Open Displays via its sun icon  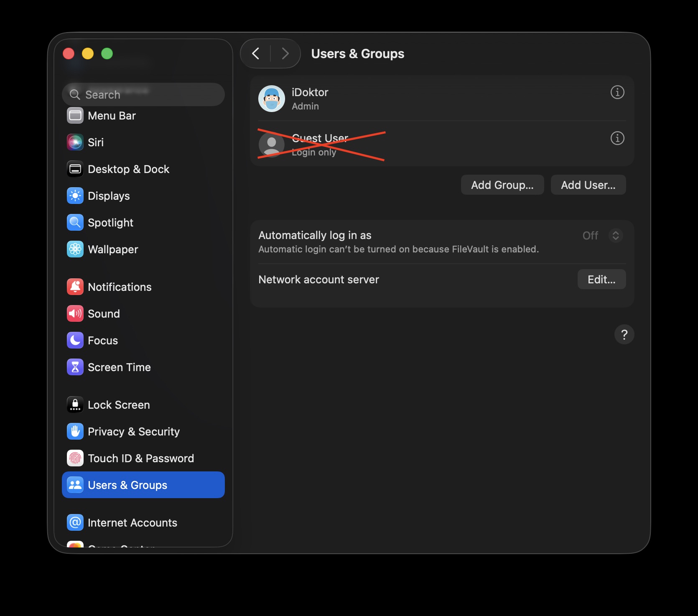click(x=75, y=196)
